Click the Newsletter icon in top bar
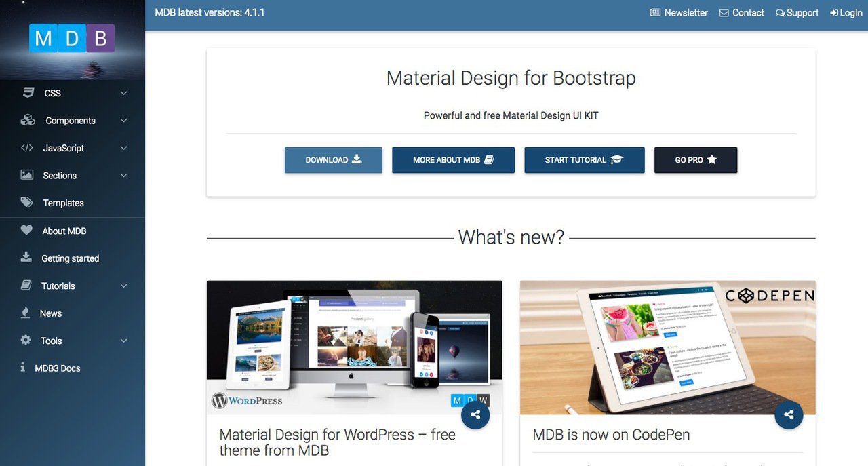The width and height of the screenshot is (868, 466). coord(655,13)
